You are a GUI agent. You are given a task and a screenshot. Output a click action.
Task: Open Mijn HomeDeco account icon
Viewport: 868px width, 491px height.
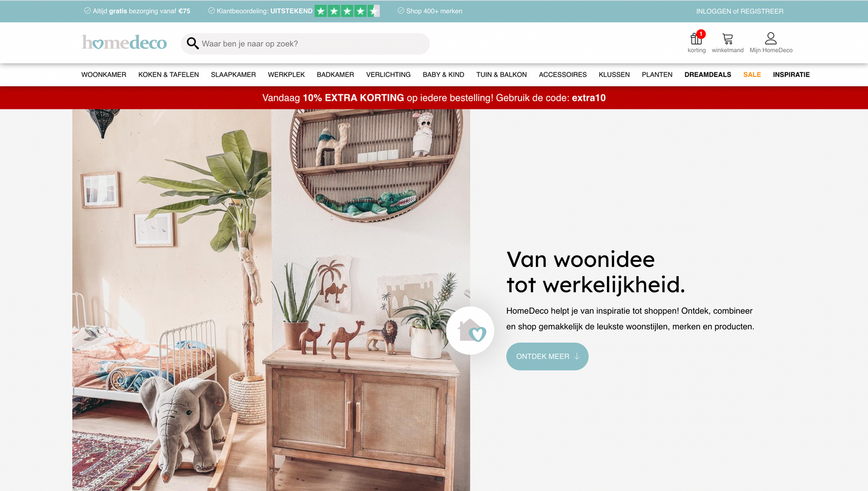pos(771,39)
